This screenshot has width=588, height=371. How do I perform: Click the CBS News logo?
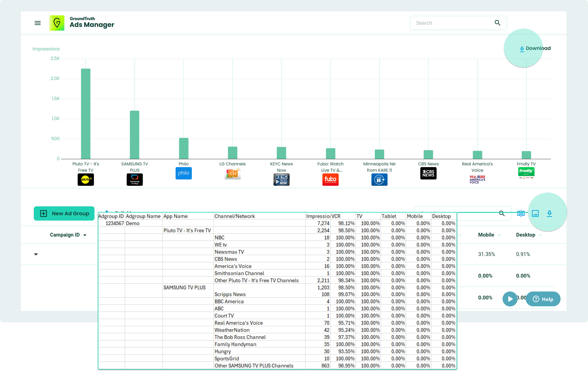point(428,173)
